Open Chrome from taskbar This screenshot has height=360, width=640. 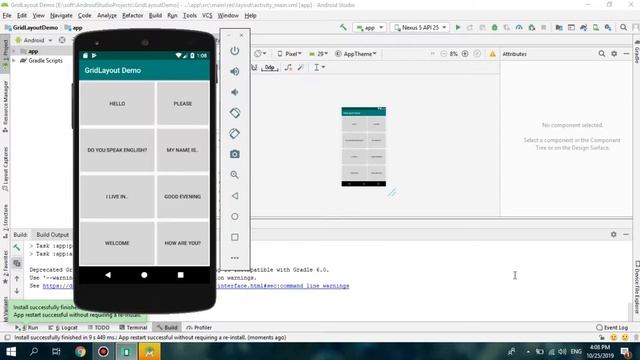pyautogui.click(x=80, y=351)
